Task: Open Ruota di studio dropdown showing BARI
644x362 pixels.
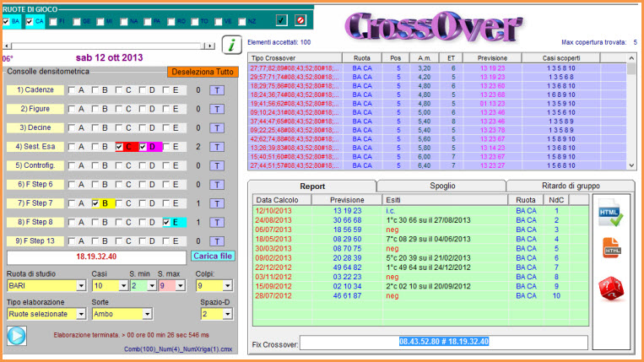Action: point(81,286)
